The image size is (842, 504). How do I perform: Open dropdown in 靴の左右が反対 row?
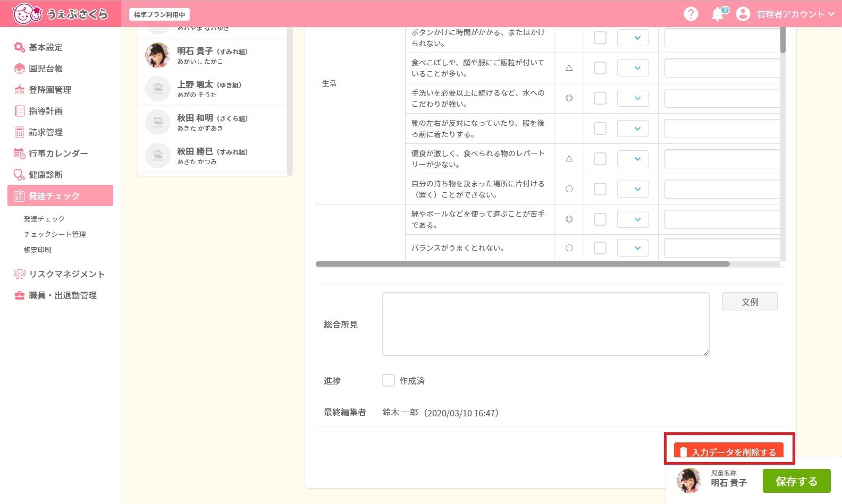click(x=633, y=129)
